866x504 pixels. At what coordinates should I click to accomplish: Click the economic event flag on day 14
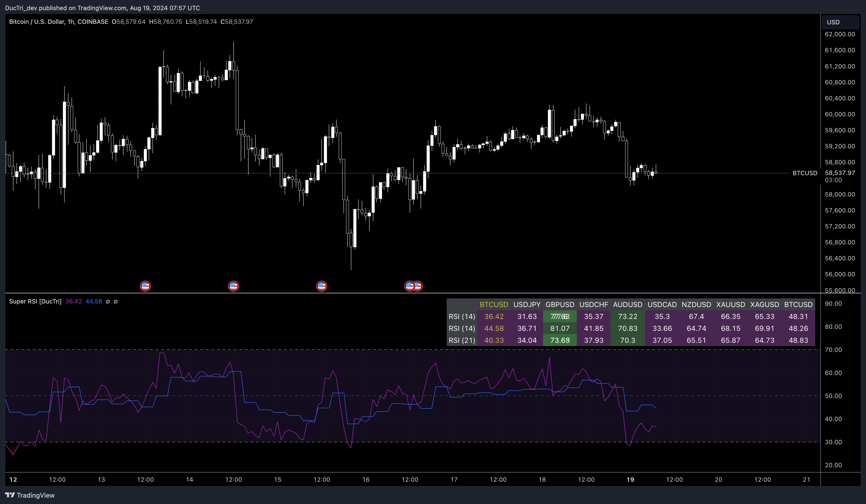tap(233, 286)
